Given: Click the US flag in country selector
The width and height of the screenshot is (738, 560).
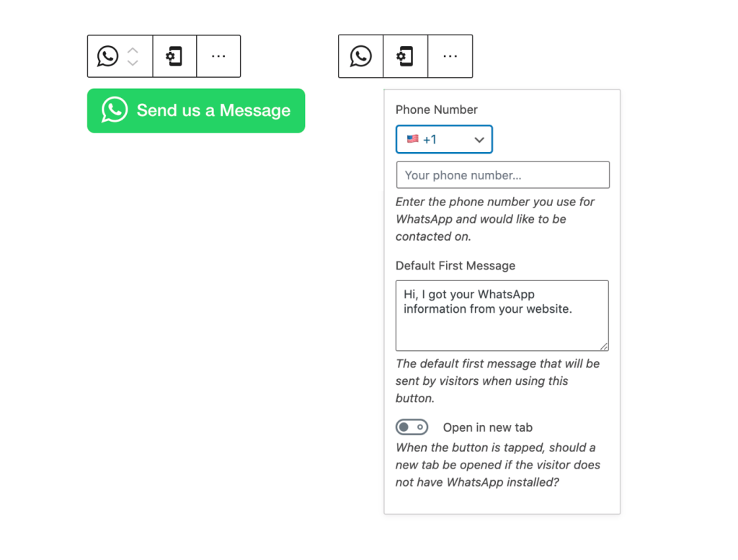Looking at the screenshot, I should 413,139.
